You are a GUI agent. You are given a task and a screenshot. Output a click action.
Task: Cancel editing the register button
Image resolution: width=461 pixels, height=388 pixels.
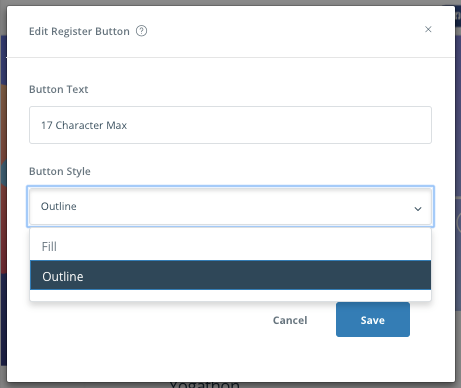tap(290, 320)
